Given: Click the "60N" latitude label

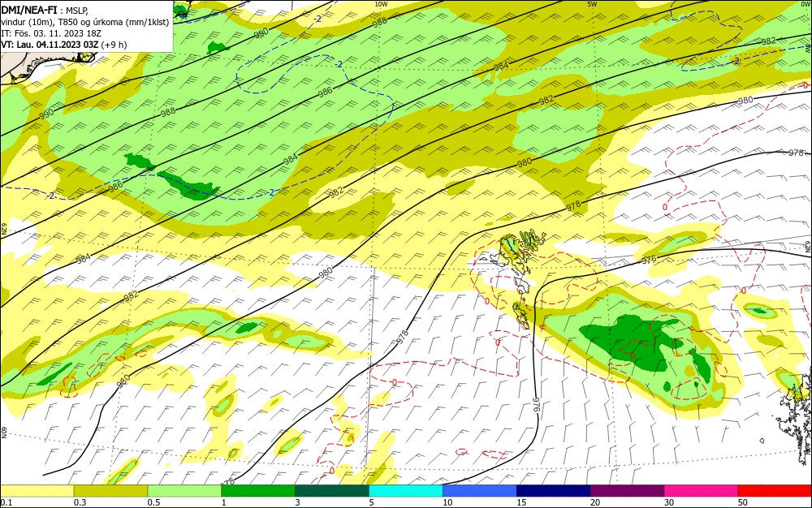Looking at the screenshot, I should [4, 433].
